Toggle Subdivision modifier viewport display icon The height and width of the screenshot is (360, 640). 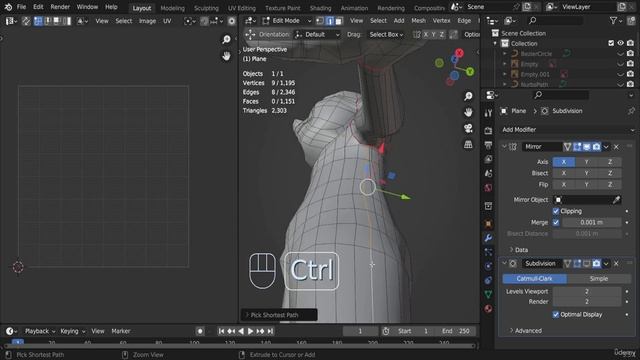587,264
